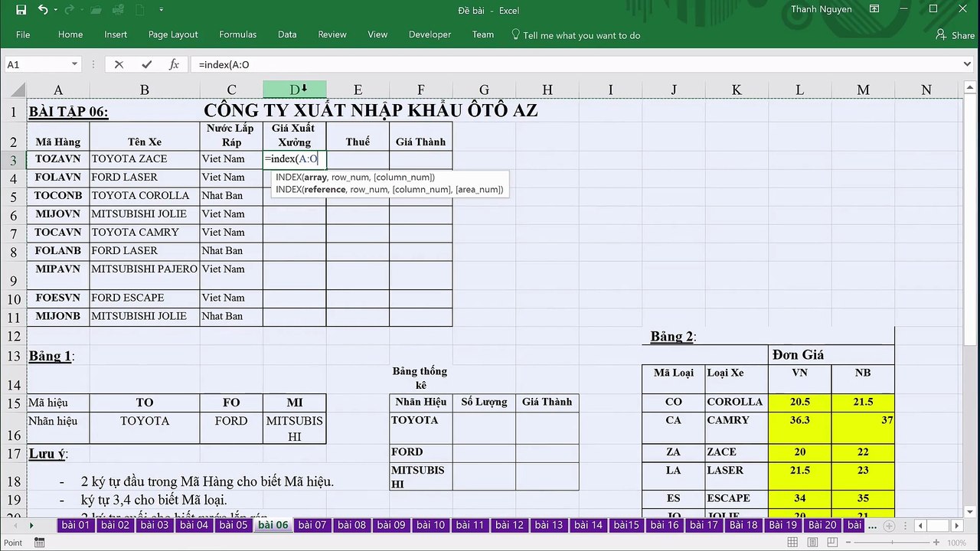Image resolution: width=980 pixels, height=551 pixels.
Task: Click the Select All corner triangle
Action: pos(20,90)
